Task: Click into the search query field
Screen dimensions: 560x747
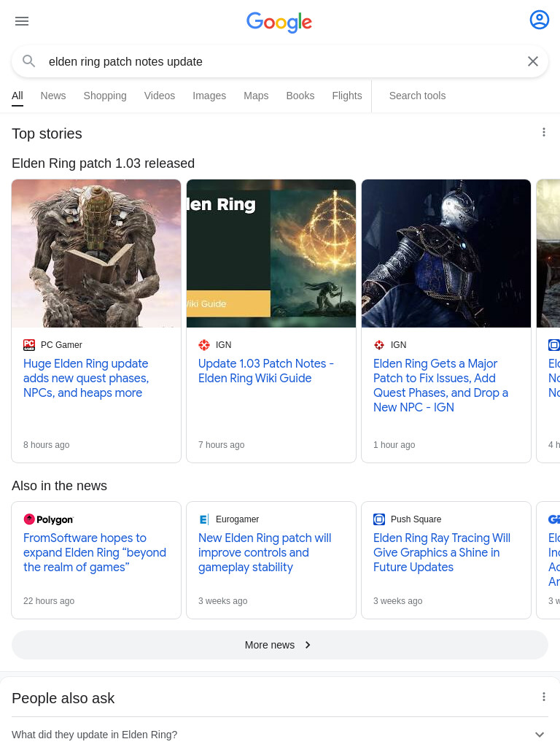Action: (281, 61)
